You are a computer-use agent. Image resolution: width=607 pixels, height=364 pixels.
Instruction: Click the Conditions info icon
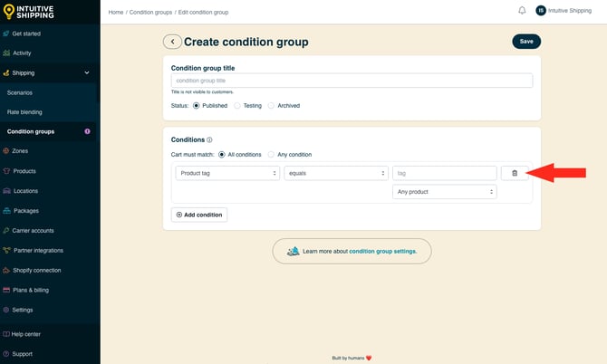click(x=209, y=140)
